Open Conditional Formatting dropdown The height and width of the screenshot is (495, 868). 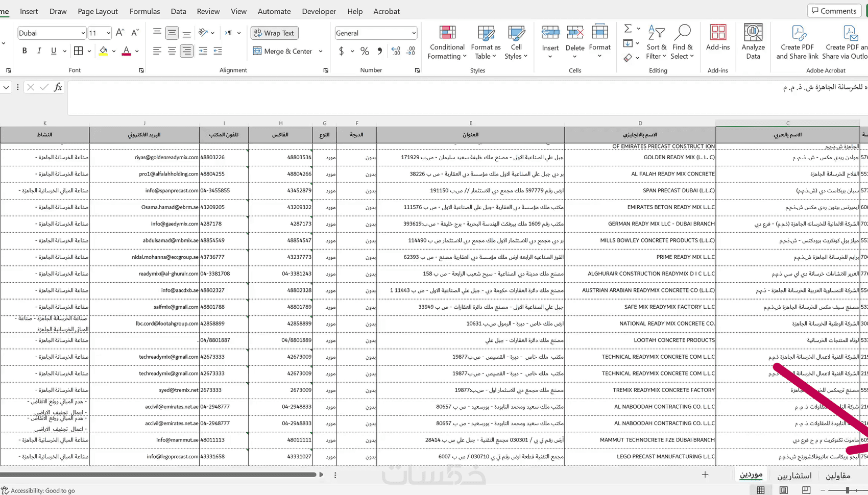[447, 42]
